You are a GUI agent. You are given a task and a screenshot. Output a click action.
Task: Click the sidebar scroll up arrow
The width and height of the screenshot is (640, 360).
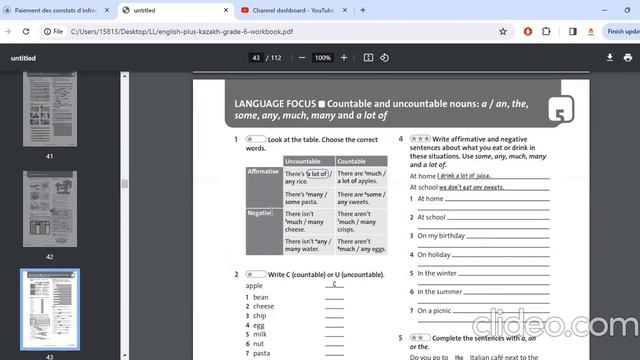(125, 76)
